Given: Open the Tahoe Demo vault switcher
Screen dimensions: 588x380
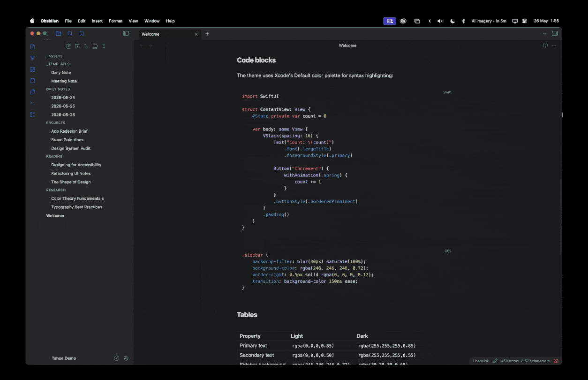Looking at the screenshot, I should click(x=64, y=358).
